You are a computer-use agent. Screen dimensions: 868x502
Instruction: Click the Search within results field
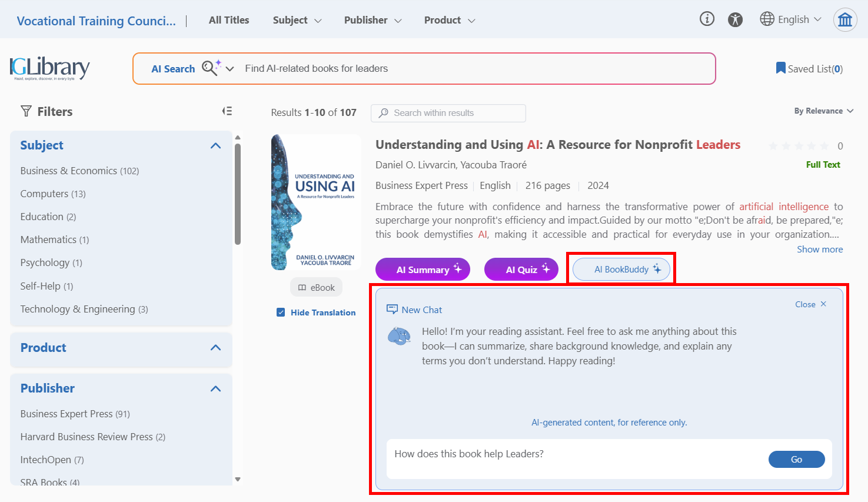pyautogui.click(x=448, y=113)
